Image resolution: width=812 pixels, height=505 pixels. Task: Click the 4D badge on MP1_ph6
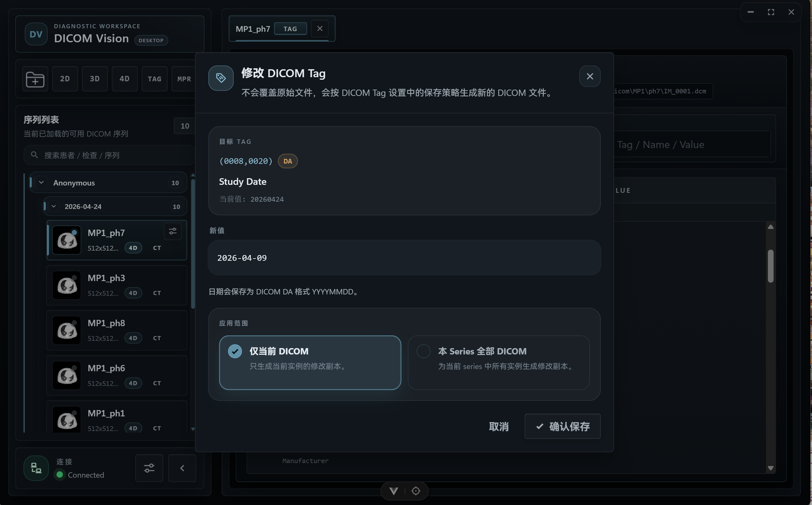pos(133,383)
